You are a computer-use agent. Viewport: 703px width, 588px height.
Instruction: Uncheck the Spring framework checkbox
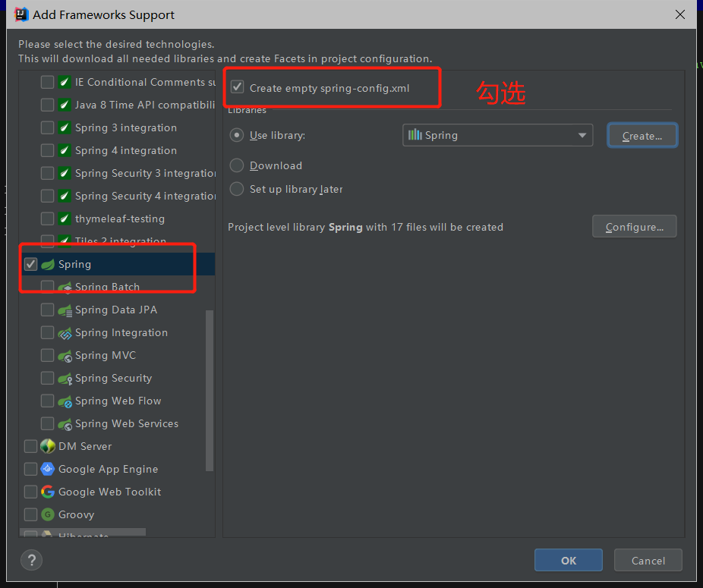[x=30, y=264]
